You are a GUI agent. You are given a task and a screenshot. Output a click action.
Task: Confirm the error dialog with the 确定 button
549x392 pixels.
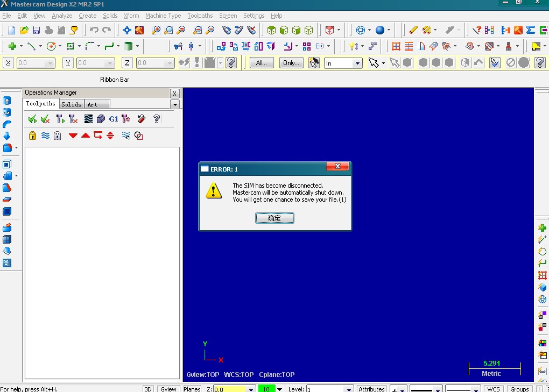click(x=274, y=218)
